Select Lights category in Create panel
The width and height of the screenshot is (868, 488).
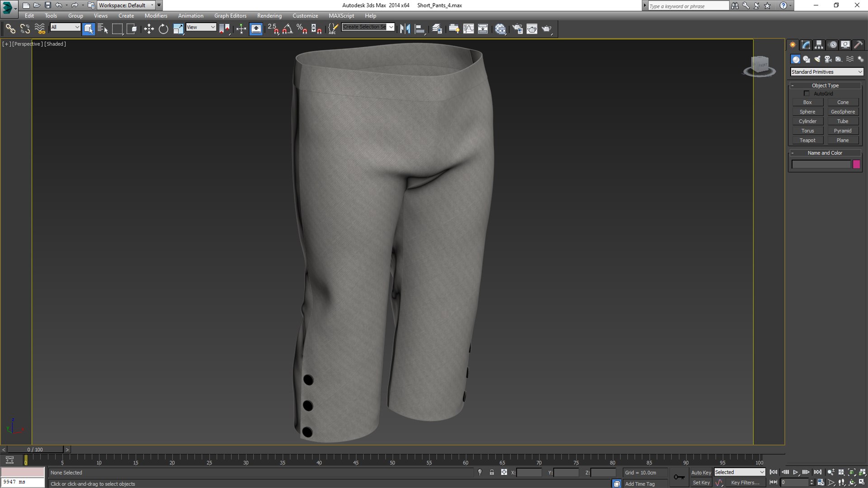tap(817, 59)
